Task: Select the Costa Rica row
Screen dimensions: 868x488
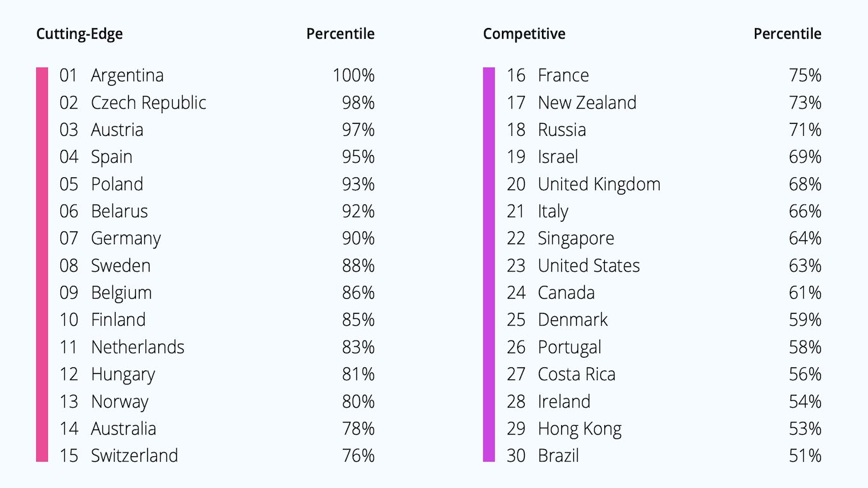Action: [664, 374]
